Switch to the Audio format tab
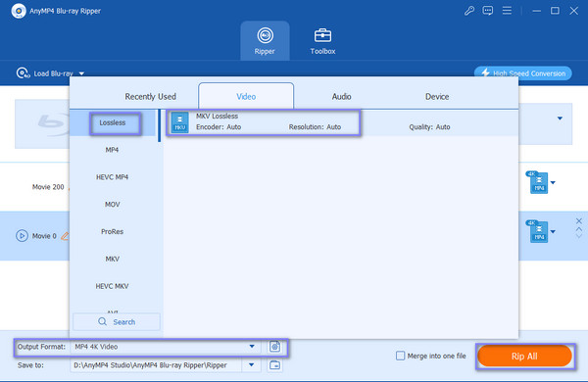 coord(341,96)
